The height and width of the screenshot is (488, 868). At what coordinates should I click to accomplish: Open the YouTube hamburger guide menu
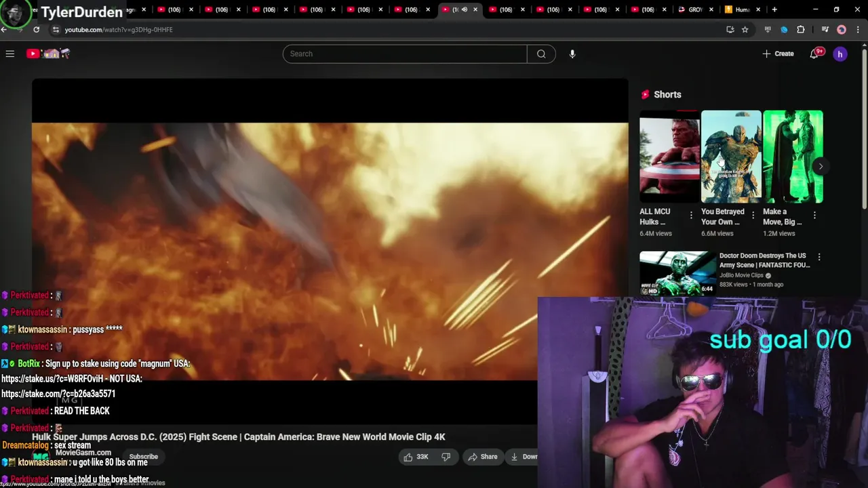(10, 54)
